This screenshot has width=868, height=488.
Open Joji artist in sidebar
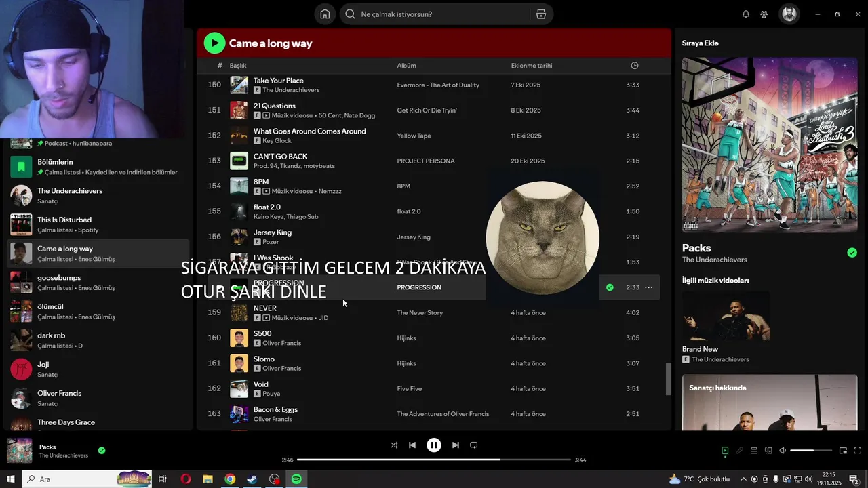(98, 369)
